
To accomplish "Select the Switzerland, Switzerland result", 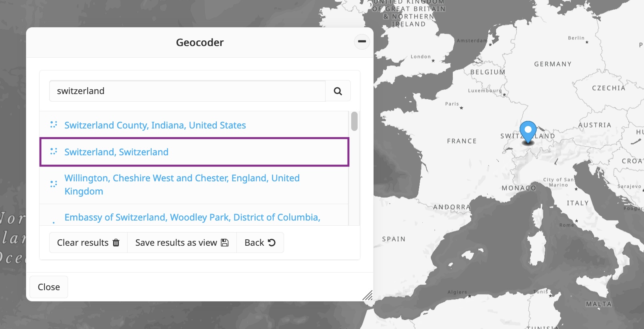I will [194, 152].
